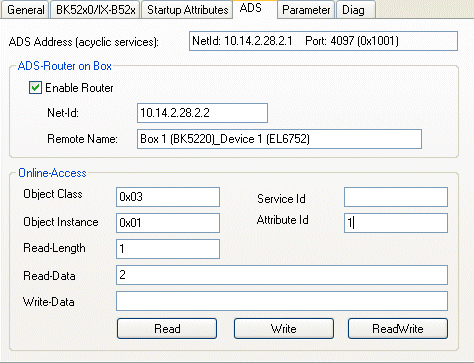Click the Read button
Image resolution: width=474 pixels, height=363 pixels.
click(167, 329)
